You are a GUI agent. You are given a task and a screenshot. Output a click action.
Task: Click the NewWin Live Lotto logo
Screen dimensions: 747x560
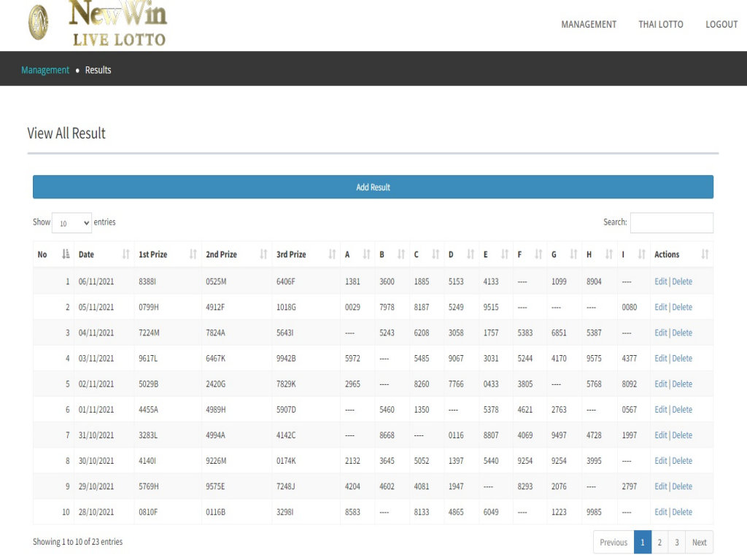tap(98, 24)
